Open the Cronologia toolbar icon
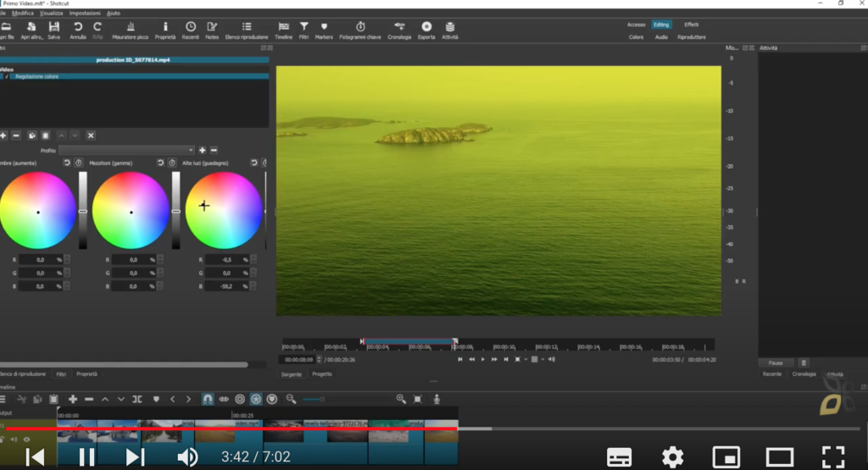868x470 pixels. (x=399, y=30)
